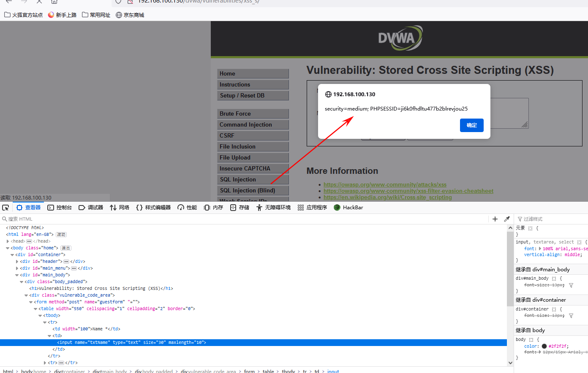The width and height of the screenshot is (588, 373).
Task: Collapse the vulnerable_code_area div node
Action: tap(26, 295)
